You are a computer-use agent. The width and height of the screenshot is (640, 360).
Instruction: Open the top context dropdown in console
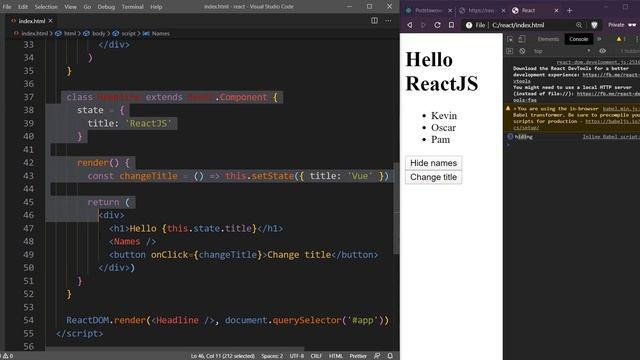562,51
